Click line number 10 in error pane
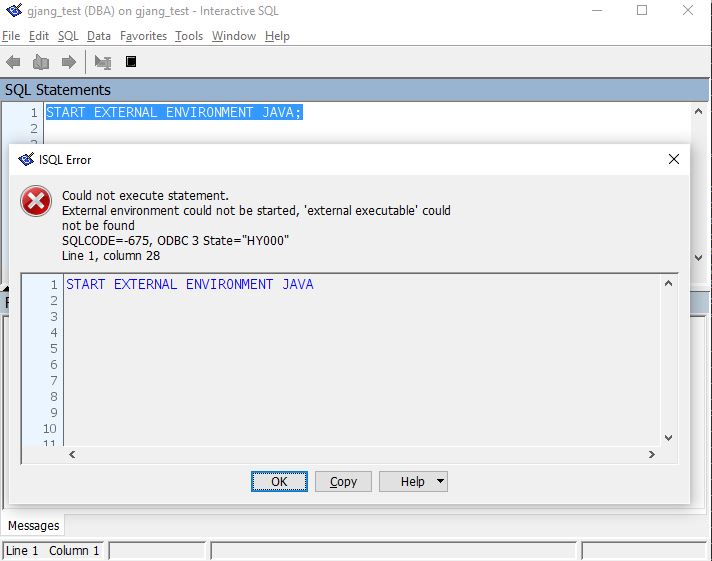 pyautogui.click(x=50, y=428)
